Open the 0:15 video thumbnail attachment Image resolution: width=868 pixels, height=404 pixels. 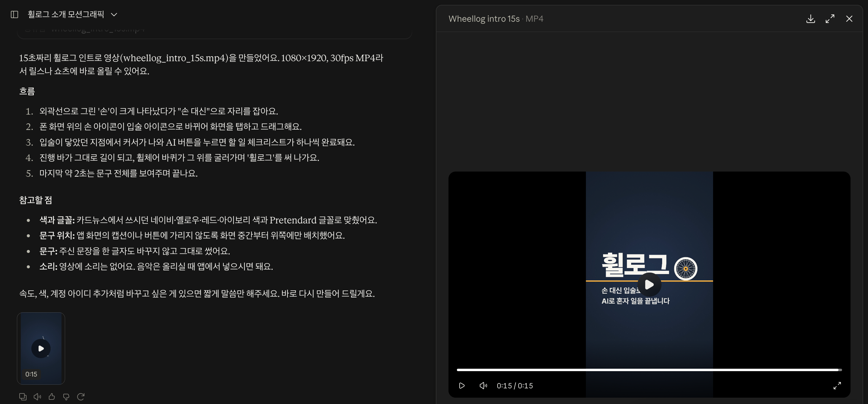point(41,349)
